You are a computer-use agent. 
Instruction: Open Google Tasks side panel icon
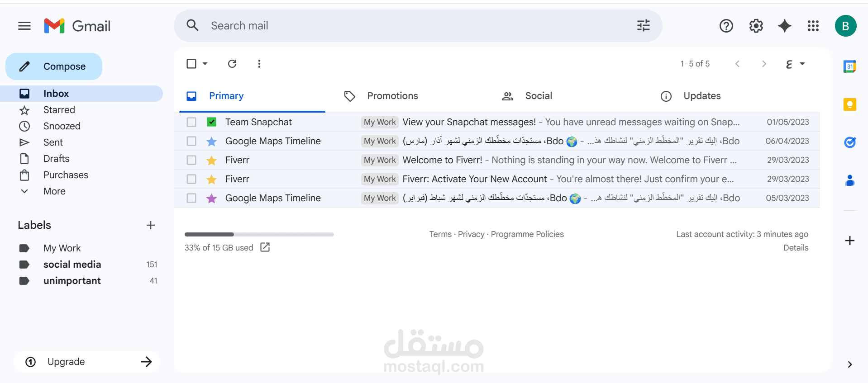(850, 142)
